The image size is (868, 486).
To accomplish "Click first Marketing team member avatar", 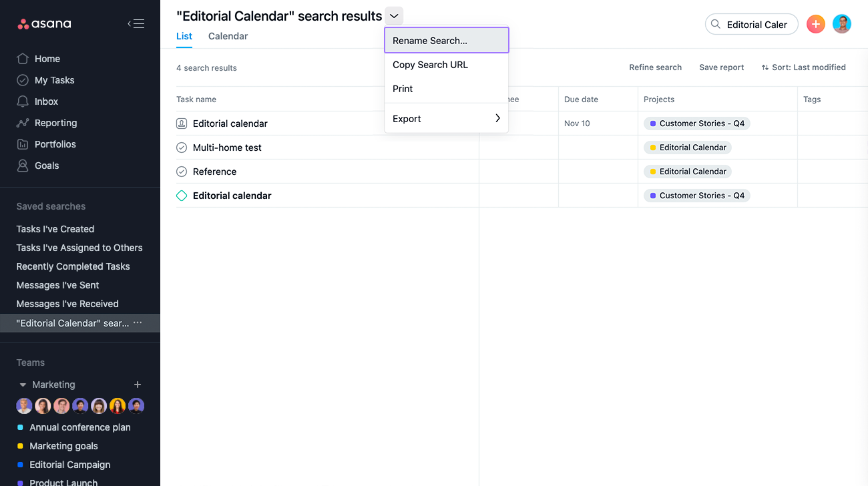I will tap(24, 406).
